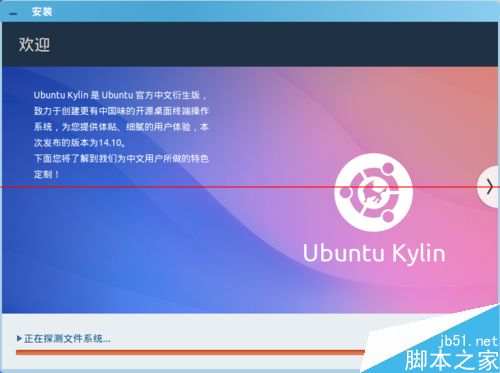Click the line mentioning version 14.10
Viewport: 500px width, 373px height.
point(80,143)
